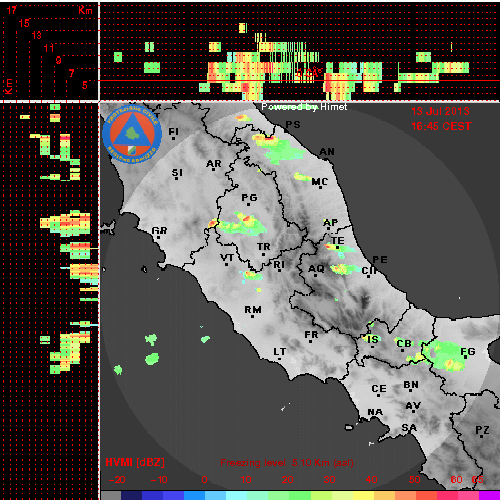Click the 13 altitude label
The image size is (500, 500).
tap(37, 35)
